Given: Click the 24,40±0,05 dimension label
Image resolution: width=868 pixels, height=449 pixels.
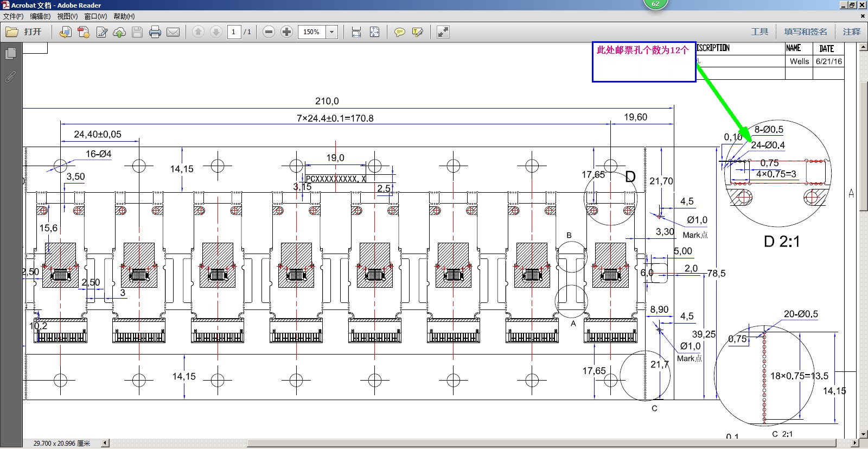Looking at the screenshot, I should pos(98,134).
